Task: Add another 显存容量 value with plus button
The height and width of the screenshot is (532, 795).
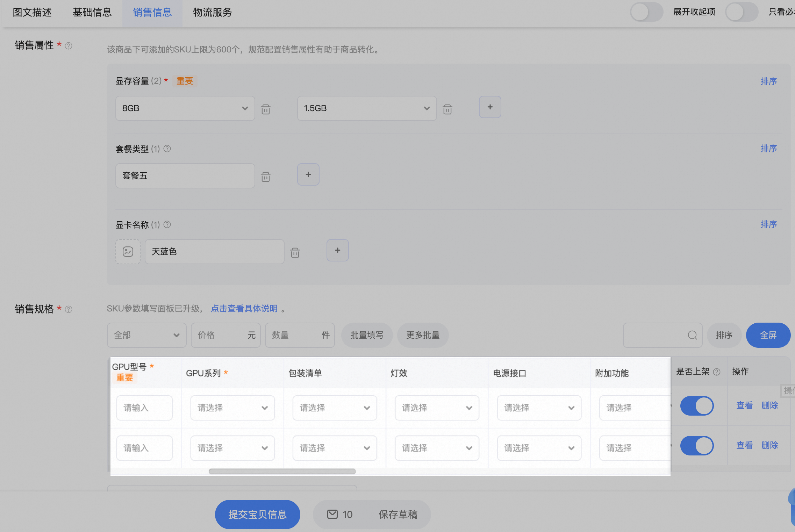Action: (x=490, y=107)
